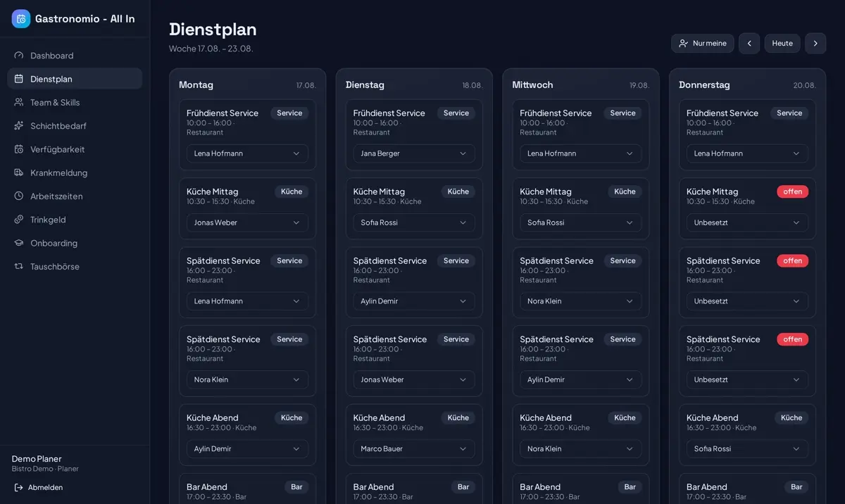Screen dimensions: 845x504
Task: Open Wednesday Frühdienst Lena Hofmann dropdown
Action: tap(581, 153)
